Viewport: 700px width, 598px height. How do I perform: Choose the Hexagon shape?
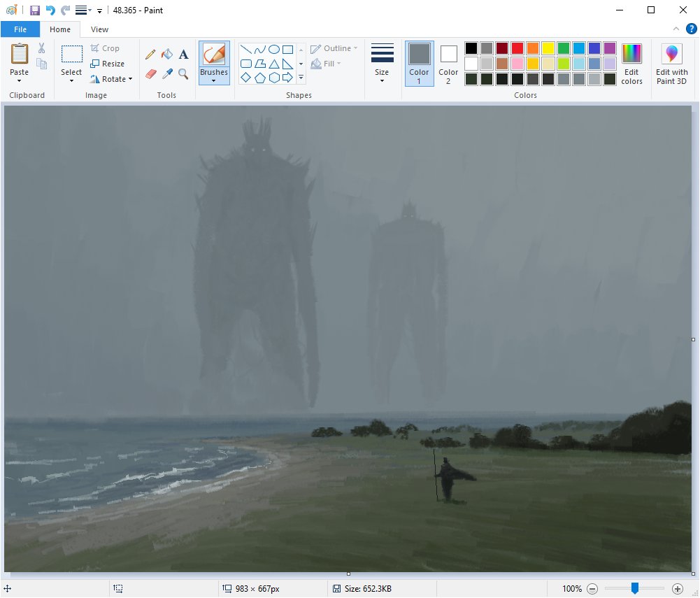pyautogui.click(x=274, y=78)
